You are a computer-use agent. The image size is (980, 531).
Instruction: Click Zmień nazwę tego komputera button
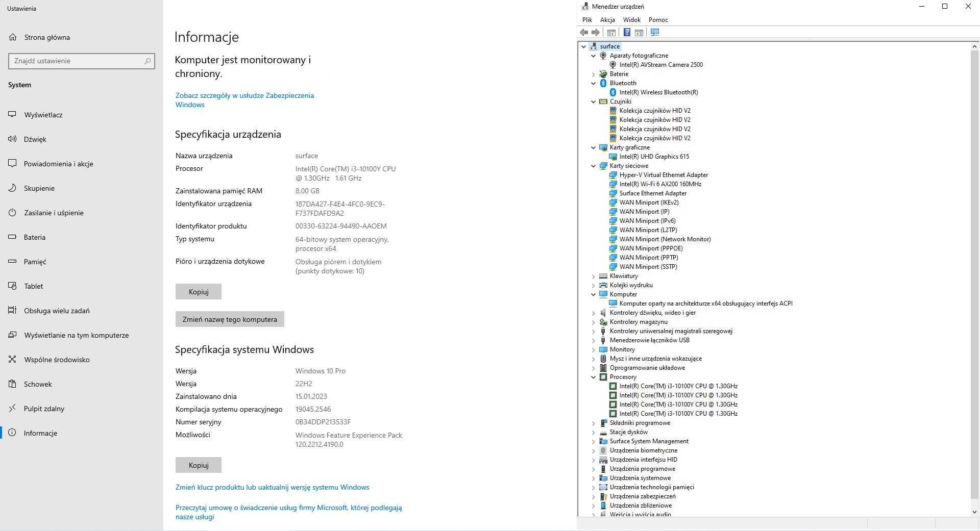(230, 319)
